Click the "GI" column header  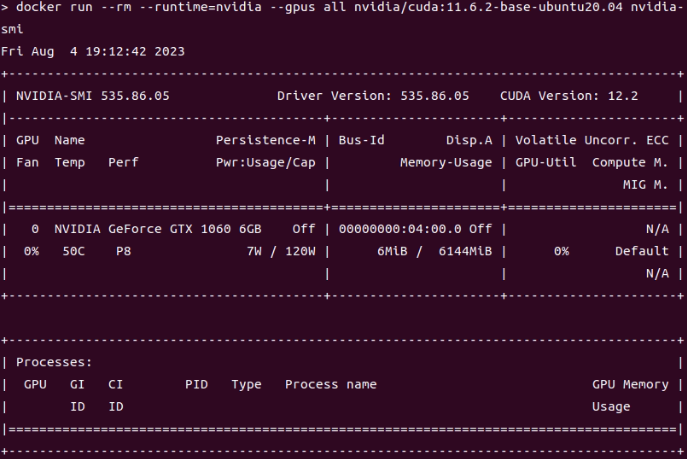click(x=77, y=385)
